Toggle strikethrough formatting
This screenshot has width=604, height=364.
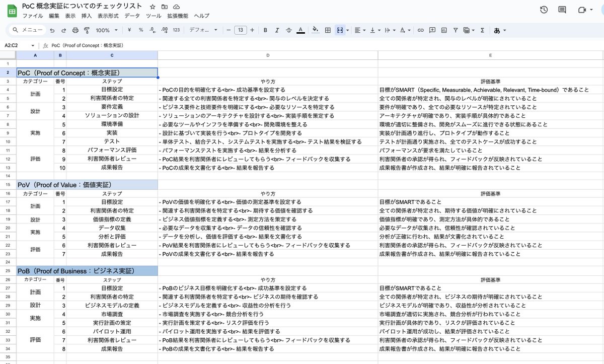[x=288, y=30]
